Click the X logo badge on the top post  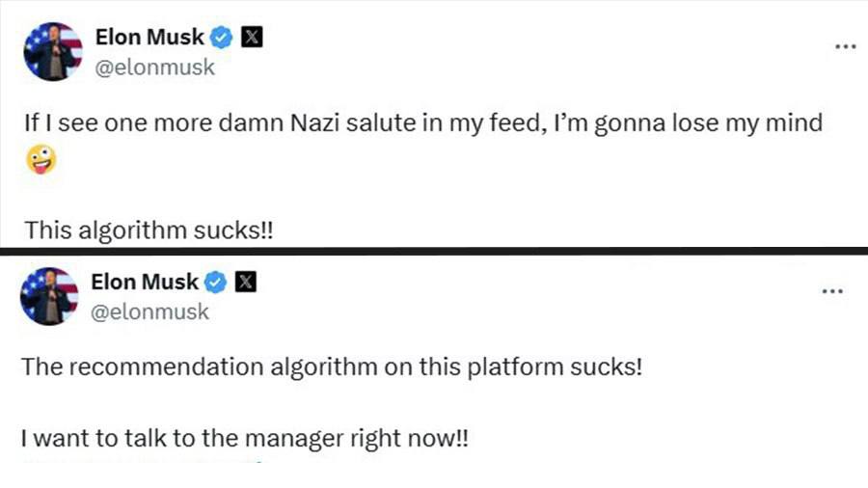click(x=252, y=39)
